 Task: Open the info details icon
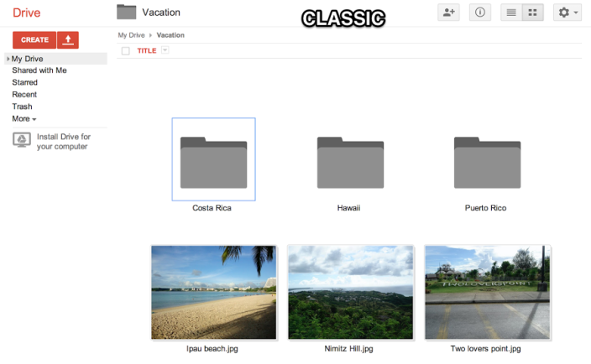click(x=479, y=13)
